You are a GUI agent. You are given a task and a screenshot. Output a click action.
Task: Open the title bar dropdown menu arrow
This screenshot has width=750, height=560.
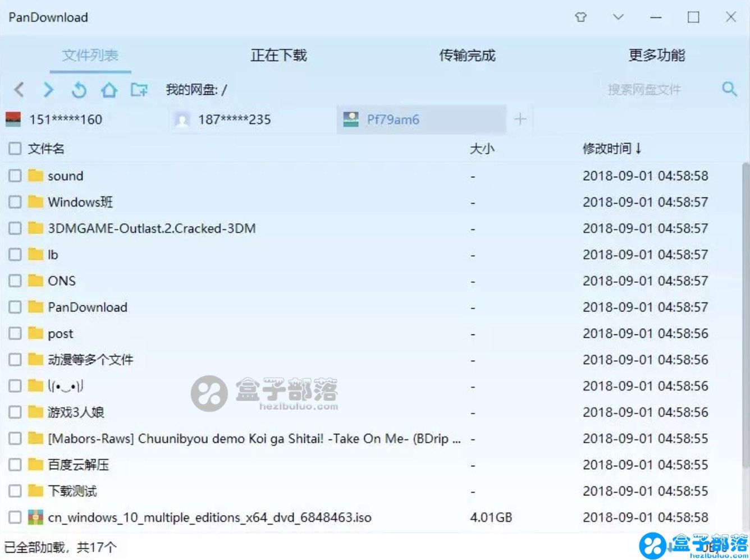tap(618, 17)
